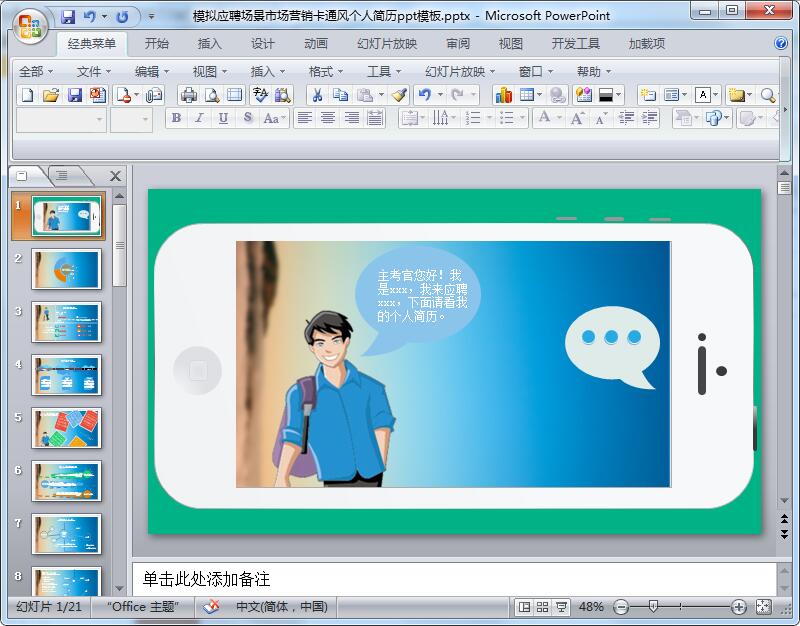Toggle italic formatting
Viewport: 800px width, 626px height.
(x=199, y=118)
